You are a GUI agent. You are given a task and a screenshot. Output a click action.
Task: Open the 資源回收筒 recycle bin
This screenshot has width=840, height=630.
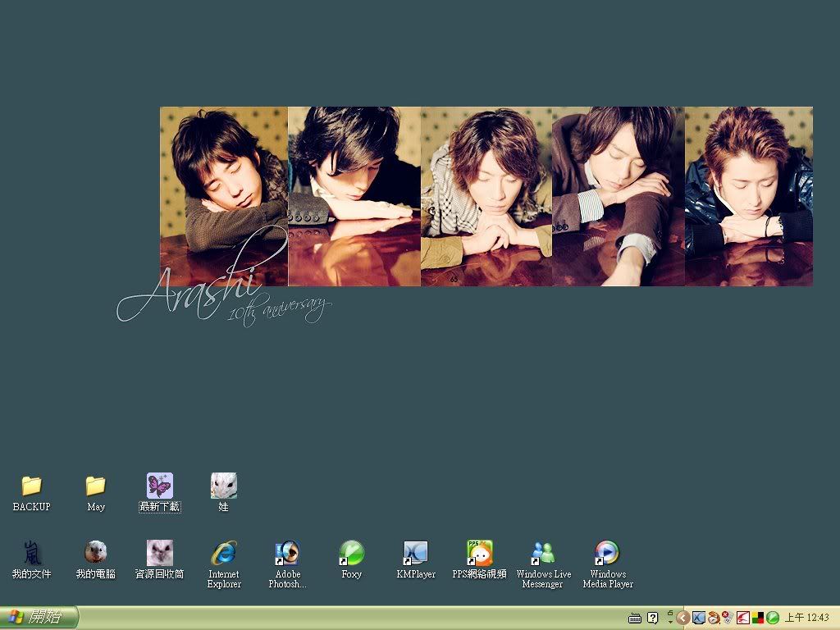159,552
